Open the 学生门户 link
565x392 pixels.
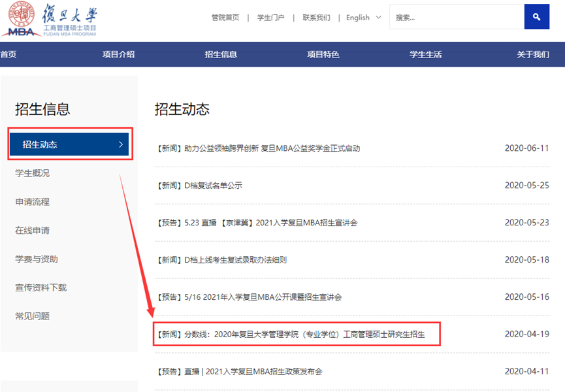pos(270,18)
